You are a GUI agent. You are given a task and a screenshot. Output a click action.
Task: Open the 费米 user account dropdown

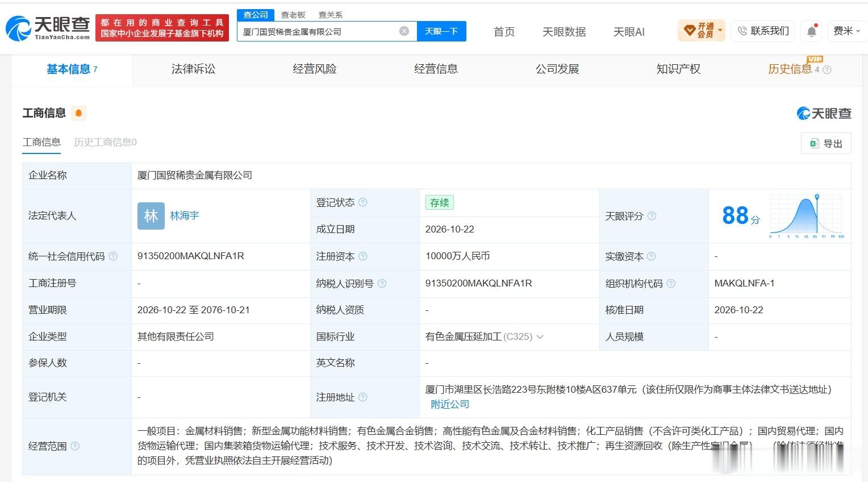tap(846, 31)
